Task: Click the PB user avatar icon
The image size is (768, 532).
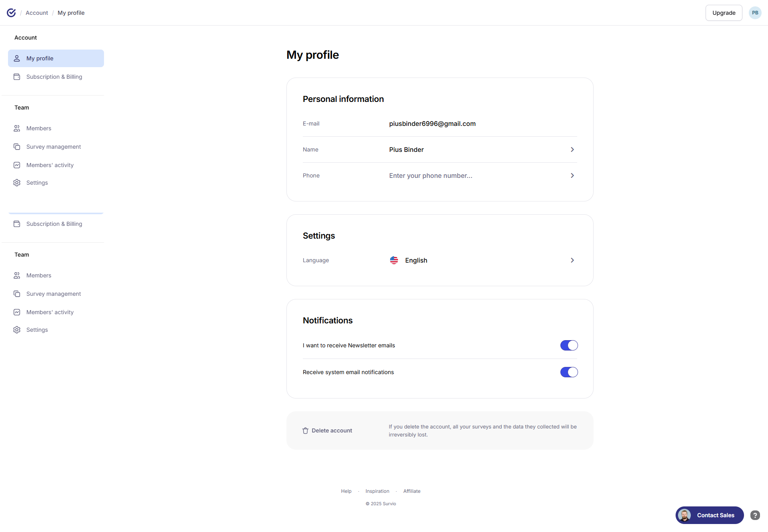Action: click(x=755, y=13)
